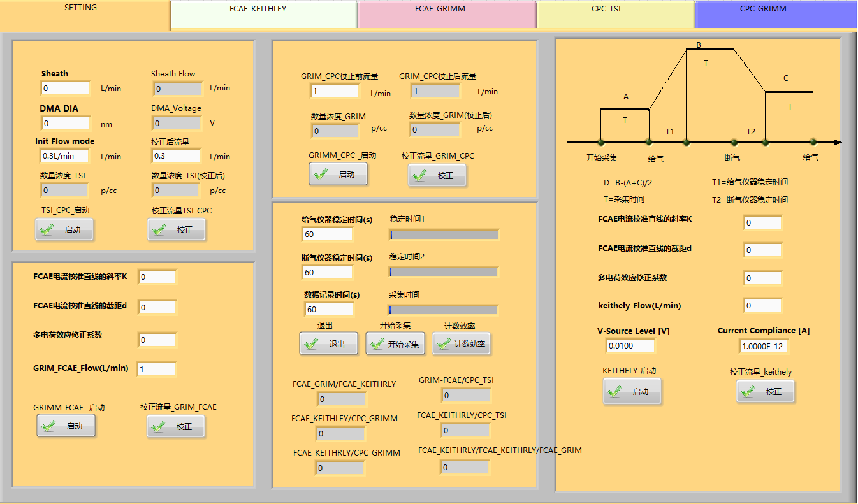
Task: Hit the checkmark icon on 开始采集
Action: coord(377,344)
